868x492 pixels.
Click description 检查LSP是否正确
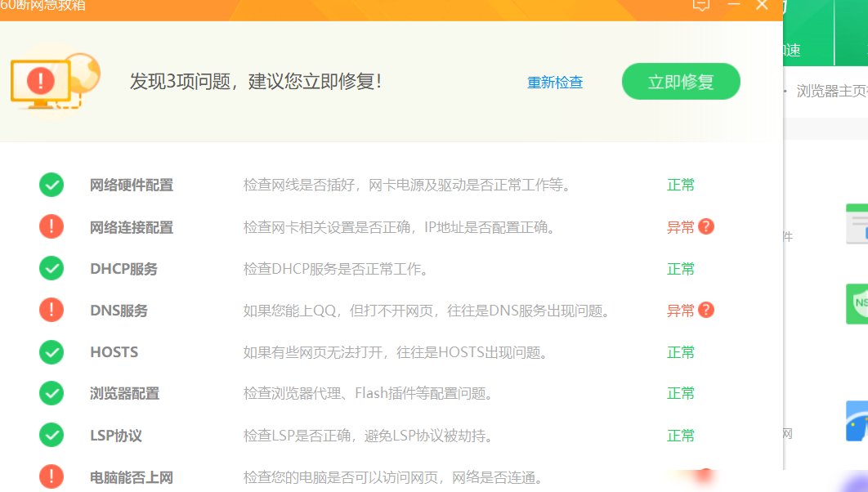pyautogui.click(x=368, y=436)
